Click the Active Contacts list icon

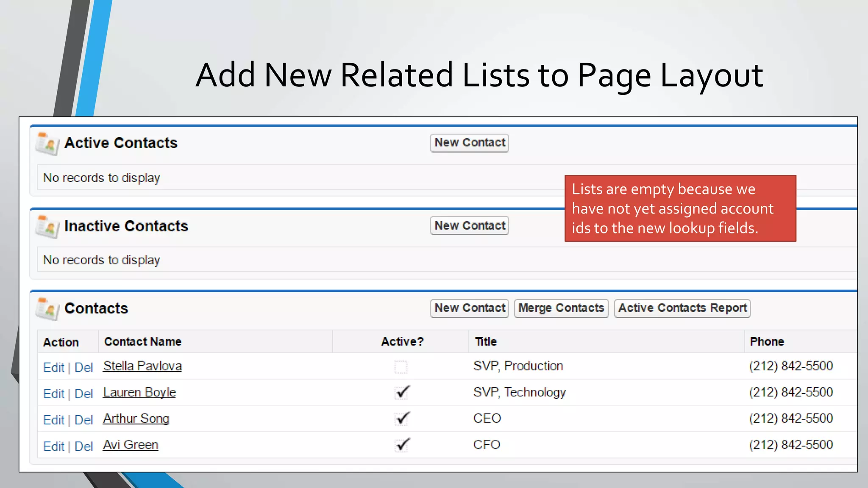[x=47, y=144]
